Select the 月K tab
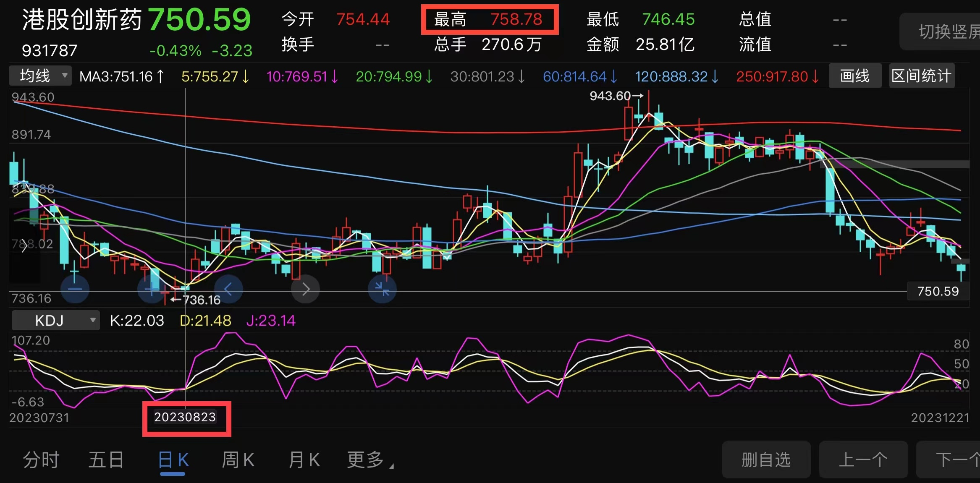This screenshot has height=483, width=980. [x=304, y=460]
